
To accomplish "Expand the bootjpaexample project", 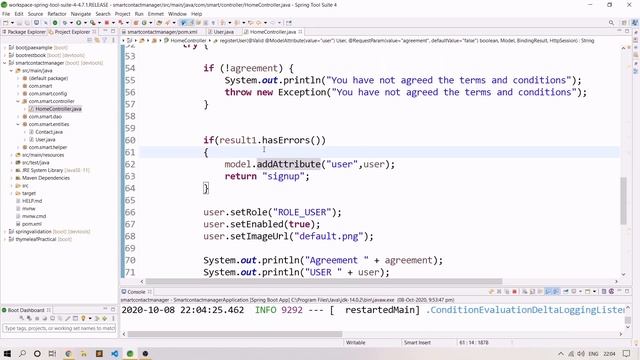I will (x=5, y=47).
